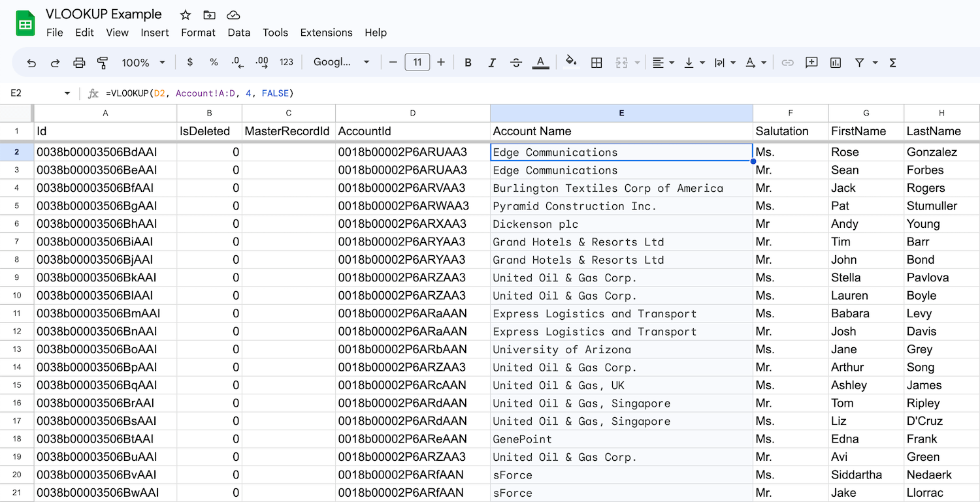The width and height of the screenshot is (980, 502).
Task: Select column E header
Action: (x=621, y=113)
